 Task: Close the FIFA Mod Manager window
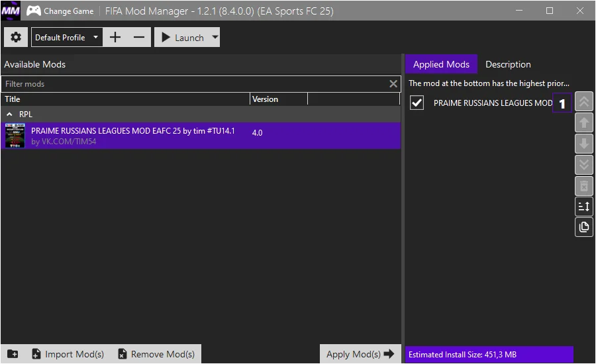tap(580, 11)
